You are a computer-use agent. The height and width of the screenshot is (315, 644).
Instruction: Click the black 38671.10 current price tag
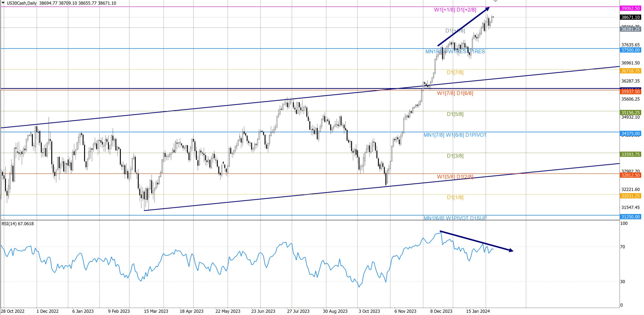(630, 17)
